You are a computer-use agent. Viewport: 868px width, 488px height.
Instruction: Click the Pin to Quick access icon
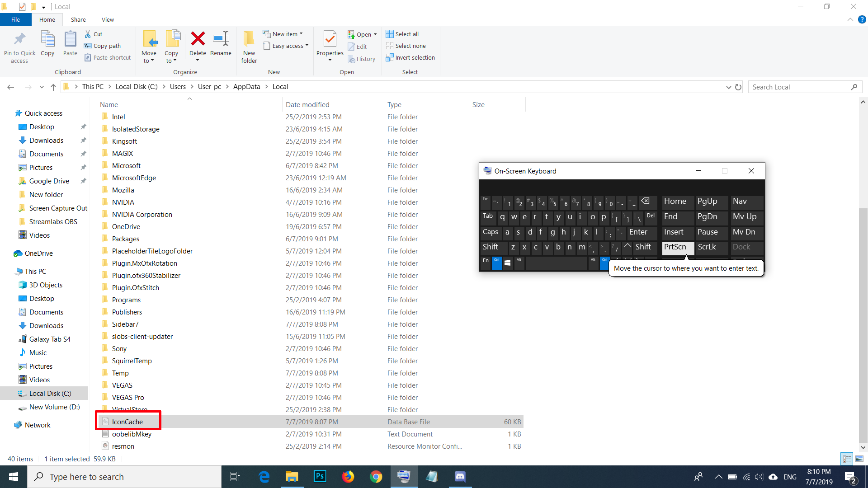[x=19, y=45]
